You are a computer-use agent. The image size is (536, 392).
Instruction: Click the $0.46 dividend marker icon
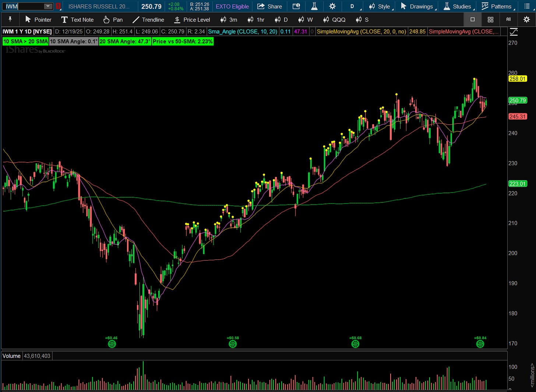[112, 344]
